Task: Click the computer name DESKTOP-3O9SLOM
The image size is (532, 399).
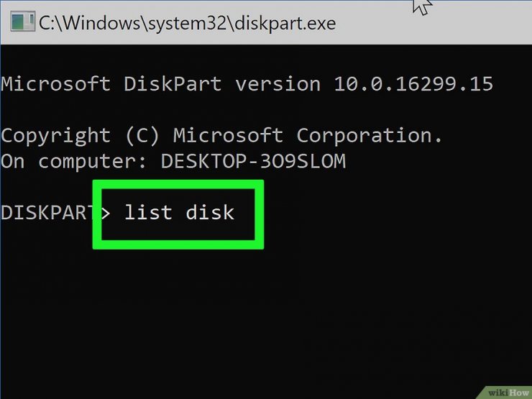Action: tap(253, 161)
